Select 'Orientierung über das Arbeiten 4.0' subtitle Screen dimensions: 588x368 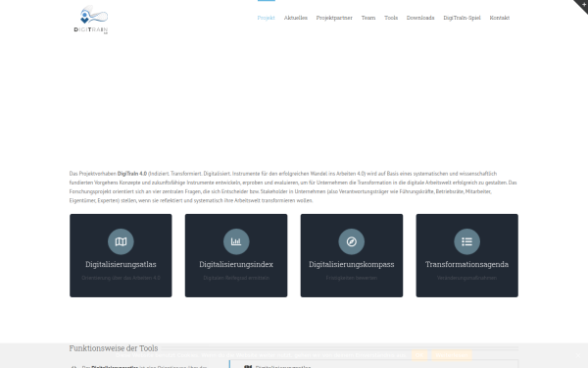[121, 278]
